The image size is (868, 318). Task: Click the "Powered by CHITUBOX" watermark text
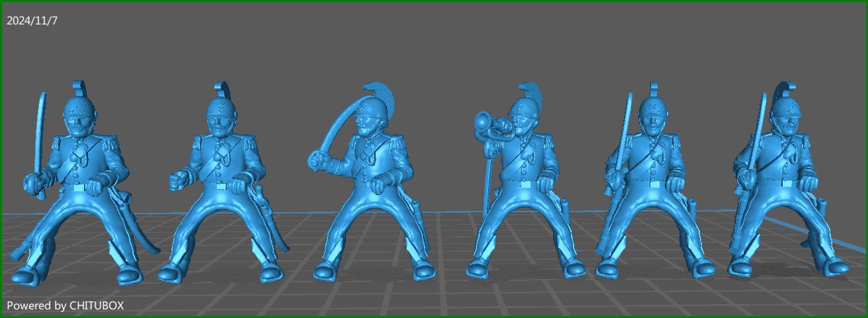[x=65, y=305]
